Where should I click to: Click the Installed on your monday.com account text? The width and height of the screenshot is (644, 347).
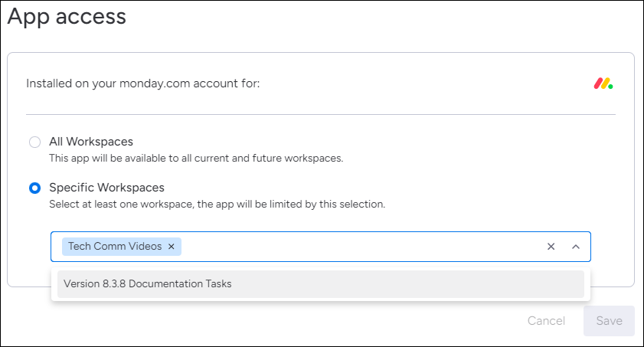point(143,83)
